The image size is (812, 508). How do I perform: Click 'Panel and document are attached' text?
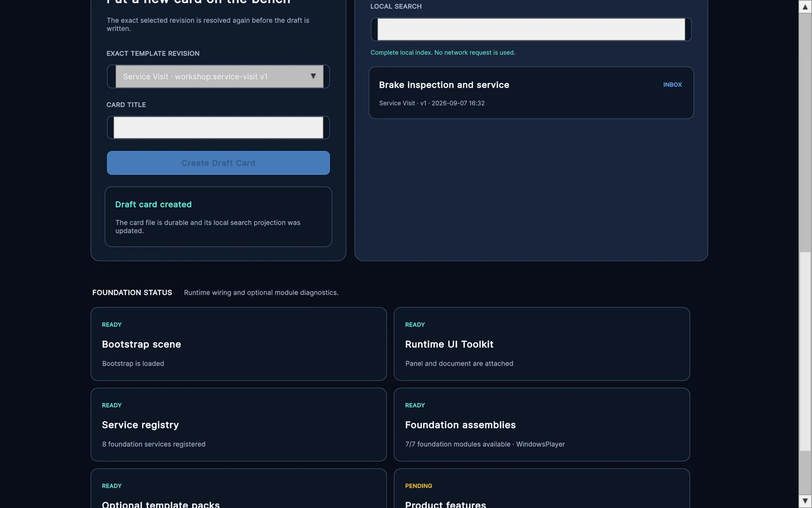pos(459,364)
